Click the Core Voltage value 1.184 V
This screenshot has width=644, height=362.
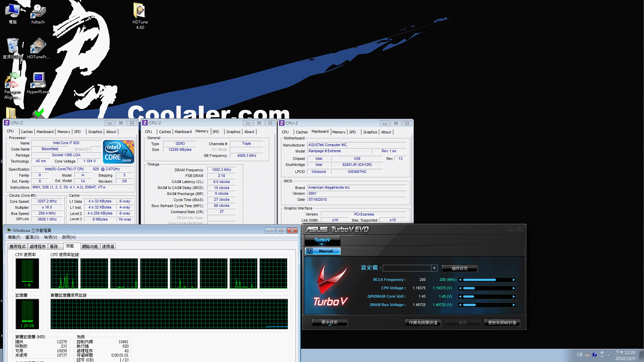[x=90, y=161]
